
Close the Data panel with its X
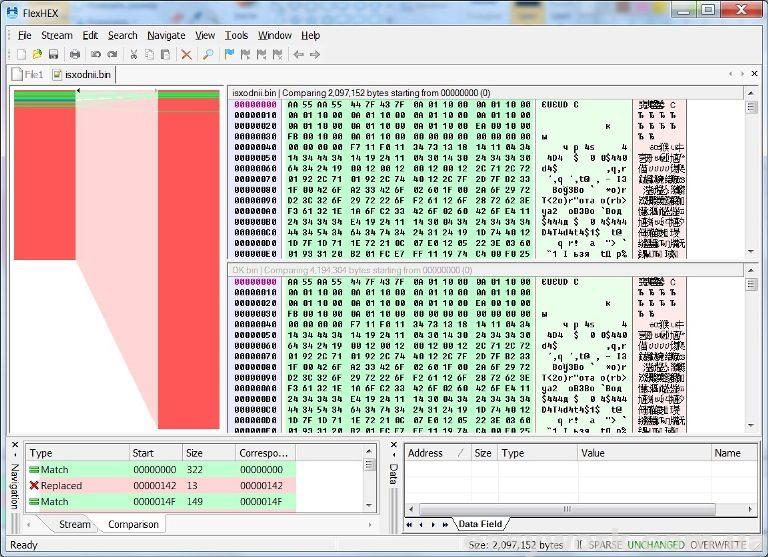click(x=393, y=445)
